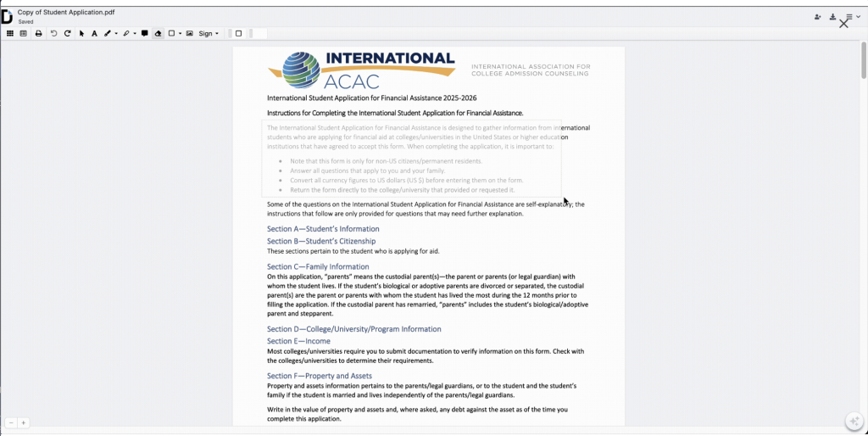Undo the last action
This screenshot has height=436, width=868.
[53, 34]
